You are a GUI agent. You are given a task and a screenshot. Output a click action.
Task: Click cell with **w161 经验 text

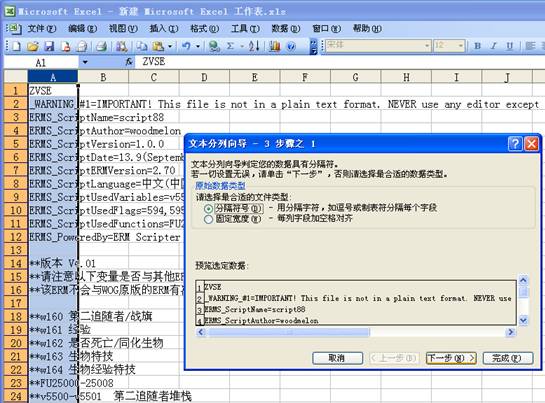53,330
